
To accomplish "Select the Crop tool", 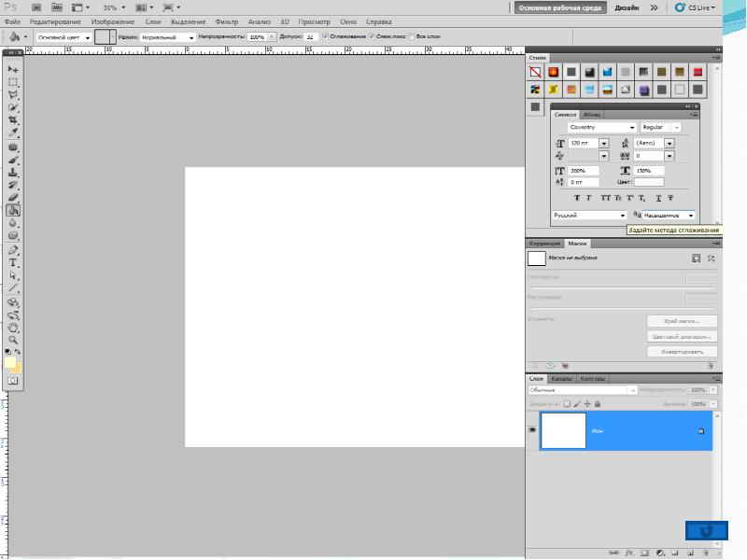I will [13, 119].
